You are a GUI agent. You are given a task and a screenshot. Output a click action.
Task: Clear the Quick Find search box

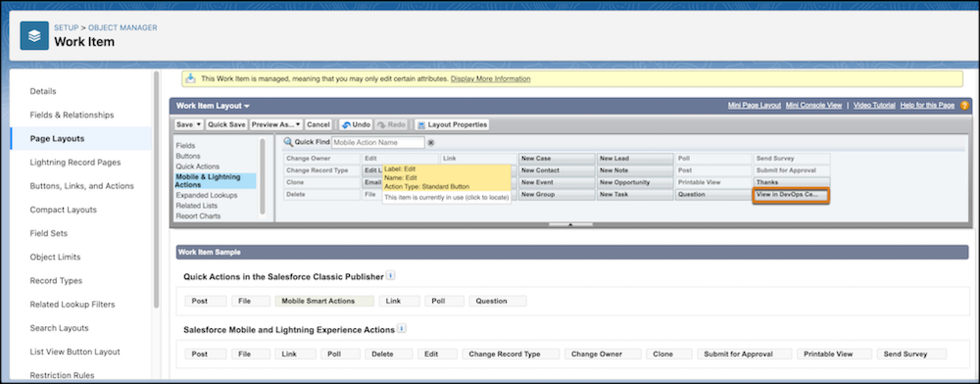tap(430, 142)
